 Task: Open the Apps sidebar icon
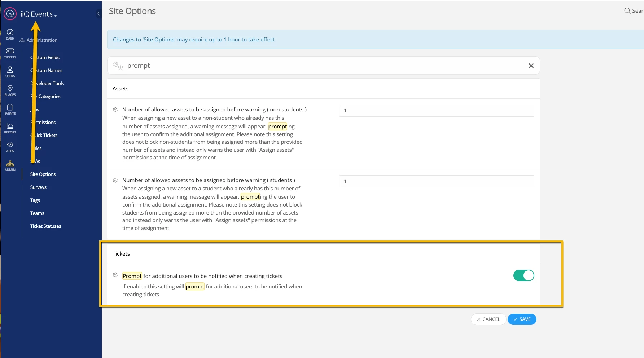coord(10,147)
